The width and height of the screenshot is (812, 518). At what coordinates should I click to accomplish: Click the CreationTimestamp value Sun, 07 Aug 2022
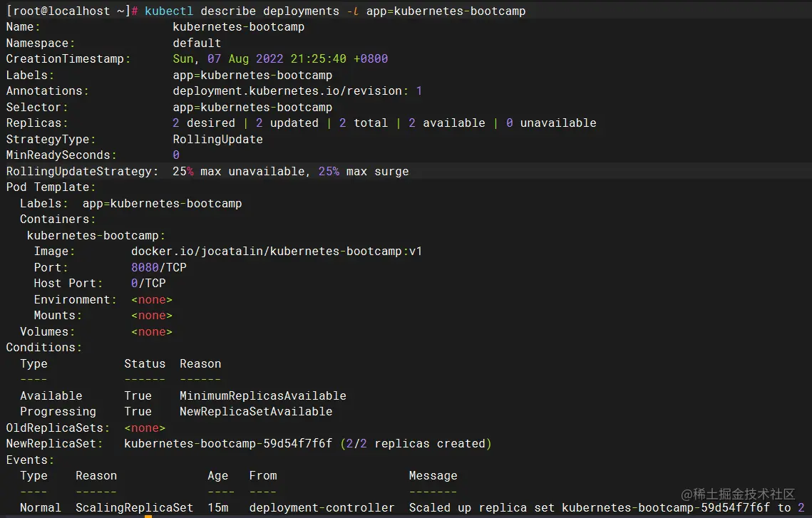(x=280, y=59)
